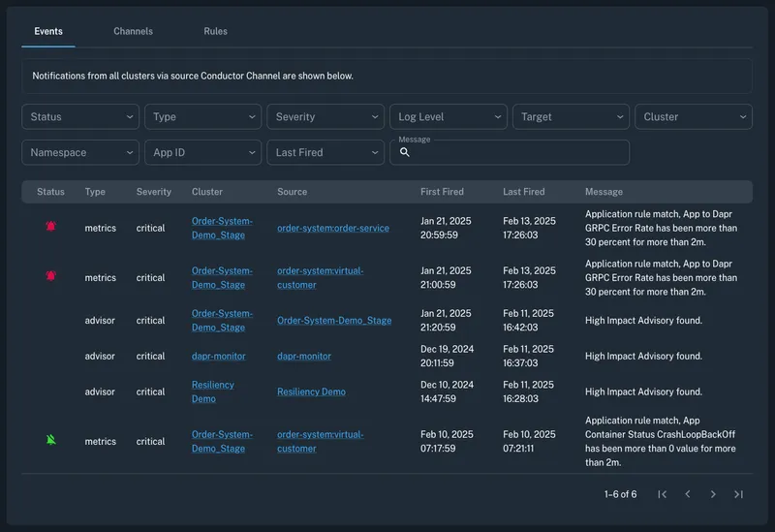Open the Log Level dropdown
This screenshot has height=532, width=775.
(x=449, y=117)
